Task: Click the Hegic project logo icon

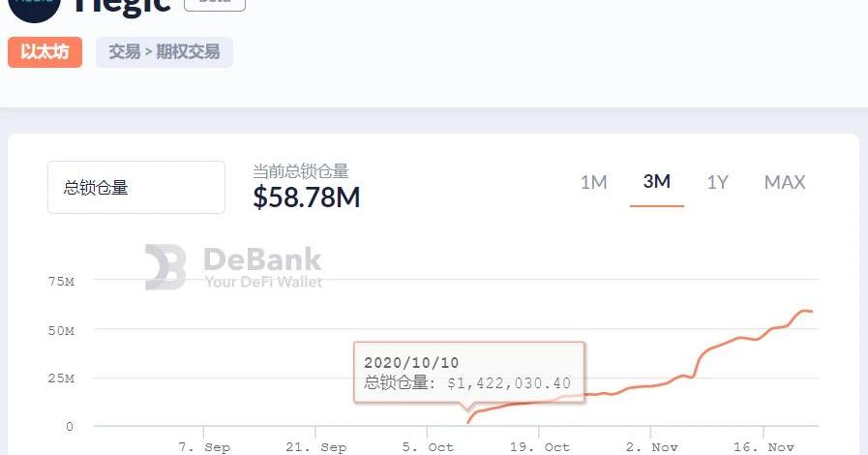Action: coord(35,8)
